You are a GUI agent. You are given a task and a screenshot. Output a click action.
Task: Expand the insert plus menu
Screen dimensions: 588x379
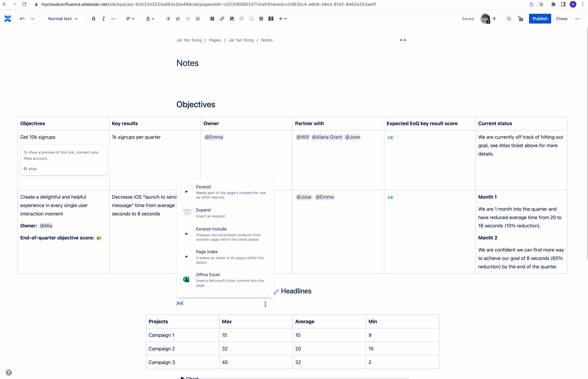point(283,19)
